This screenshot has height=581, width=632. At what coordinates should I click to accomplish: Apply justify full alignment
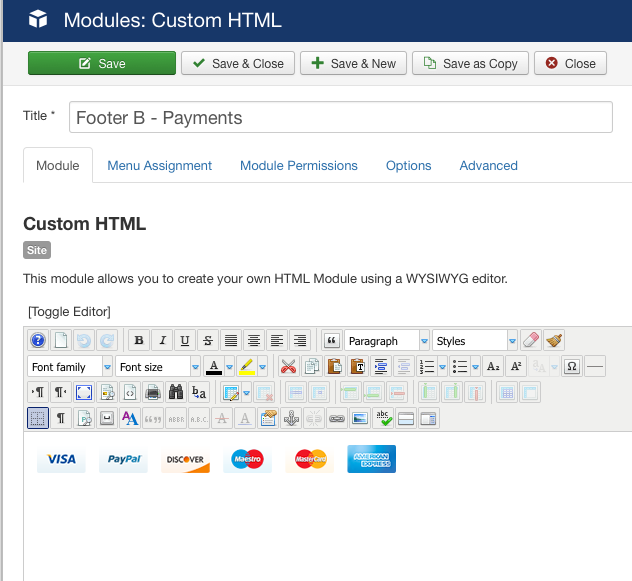(x=231, y=341)
